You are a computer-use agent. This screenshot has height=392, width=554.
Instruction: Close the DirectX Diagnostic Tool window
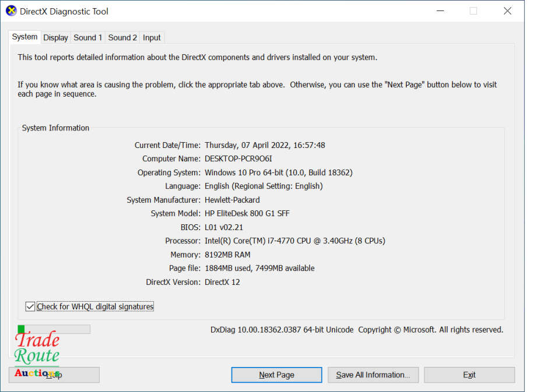point(507,11)
